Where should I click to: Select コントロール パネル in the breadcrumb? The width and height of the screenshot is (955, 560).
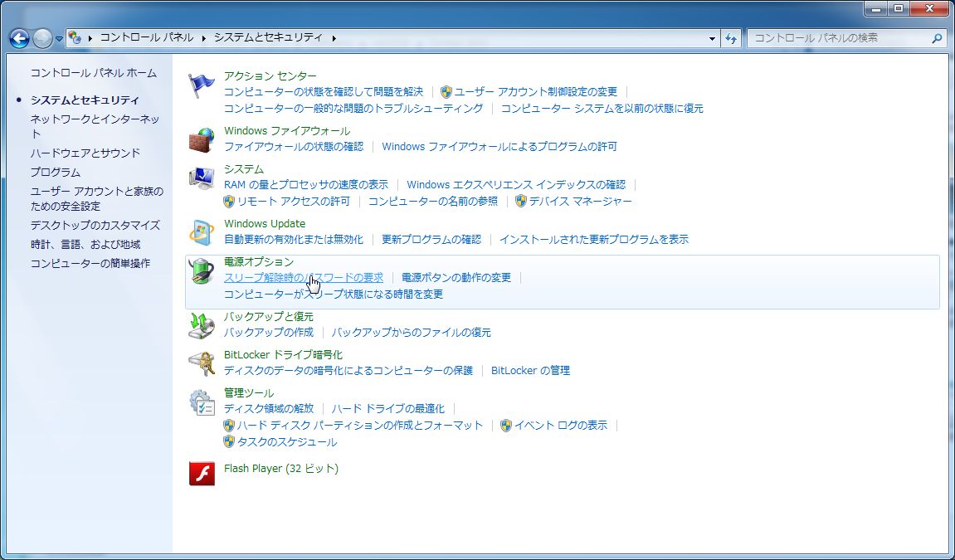pyautogui.click(x=147, y=37)
